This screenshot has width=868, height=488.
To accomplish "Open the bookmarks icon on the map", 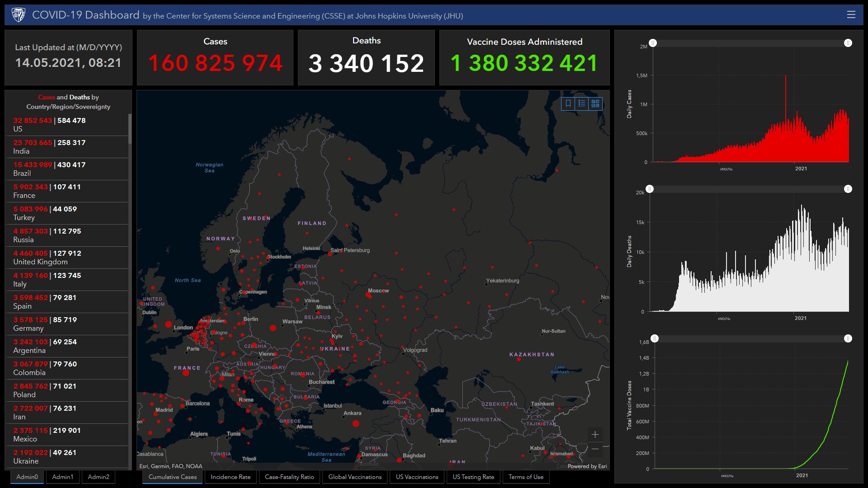I will coord(568,103).
